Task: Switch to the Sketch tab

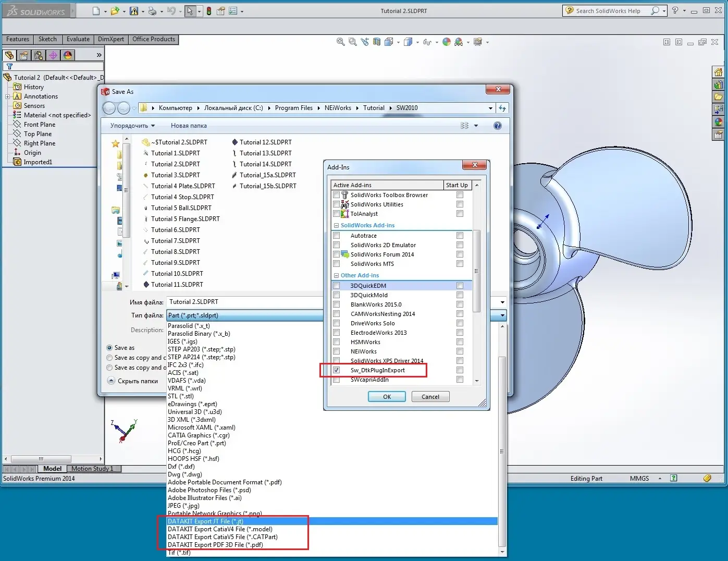Action: pyautogui.click(x=47, y=39)
